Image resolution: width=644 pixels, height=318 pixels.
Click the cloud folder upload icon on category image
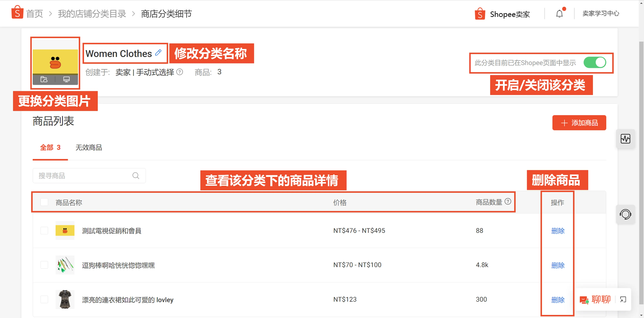point(44,79)
